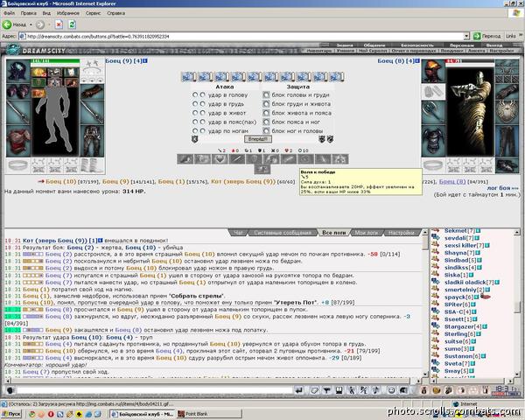Click the DreamsCity logo emblem
The width and height of the screenshot is (525, 420).
(13, 50)
